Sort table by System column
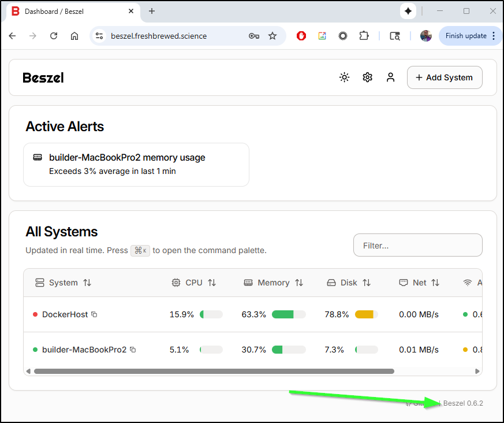 (64, 283)
